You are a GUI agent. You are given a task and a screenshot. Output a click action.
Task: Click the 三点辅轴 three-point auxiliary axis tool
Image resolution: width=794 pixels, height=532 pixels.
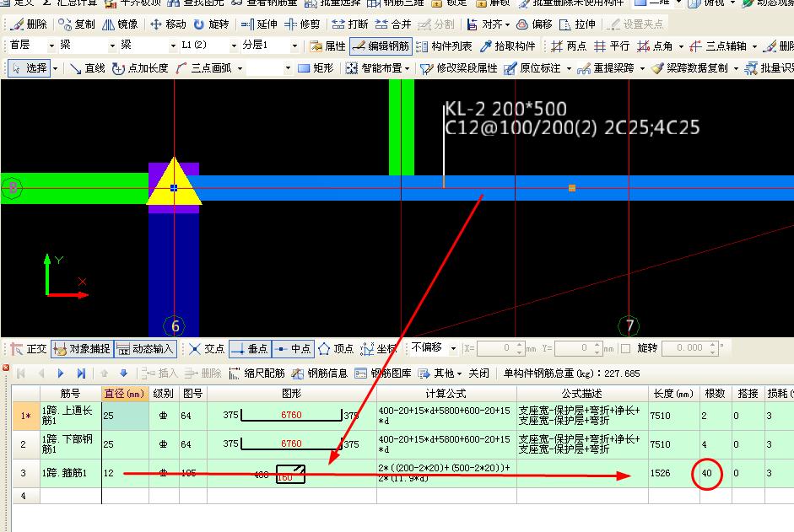[x=718, y=46]
